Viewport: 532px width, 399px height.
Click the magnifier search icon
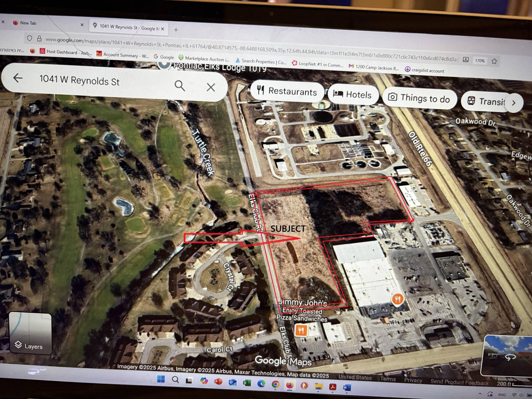(180, 86)
